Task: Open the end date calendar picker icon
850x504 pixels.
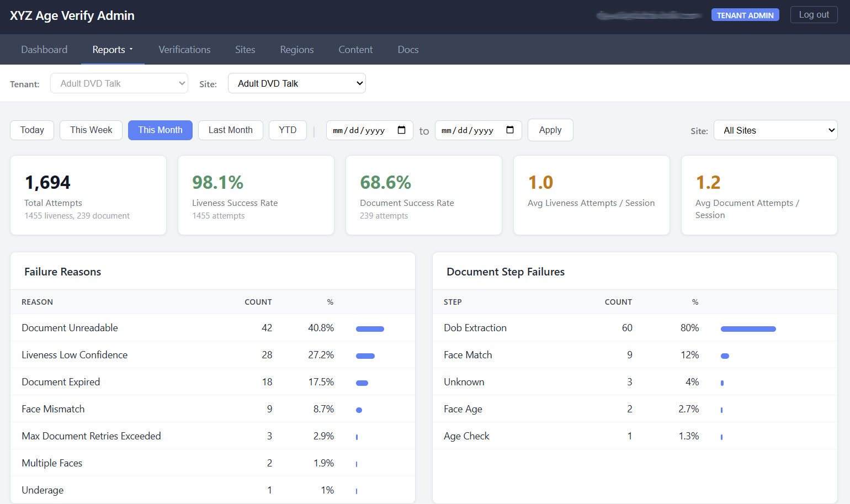Action: pos(510,130)
